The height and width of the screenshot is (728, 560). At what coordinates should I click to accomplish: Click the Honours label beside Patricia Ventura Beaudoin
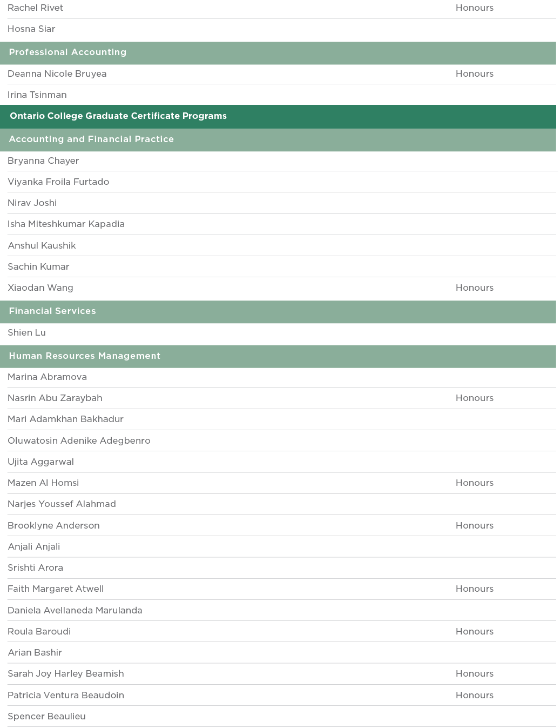(474, 696)
